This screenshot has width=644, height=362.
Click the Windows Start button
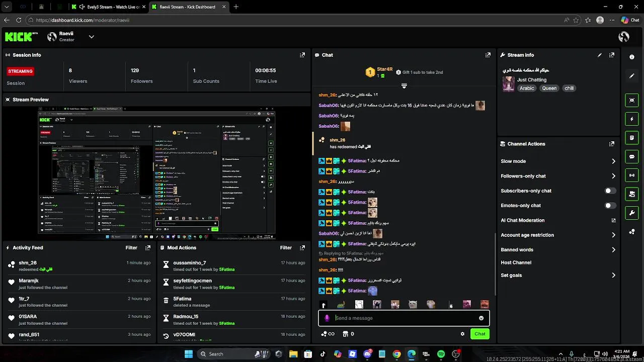point(189,354)
